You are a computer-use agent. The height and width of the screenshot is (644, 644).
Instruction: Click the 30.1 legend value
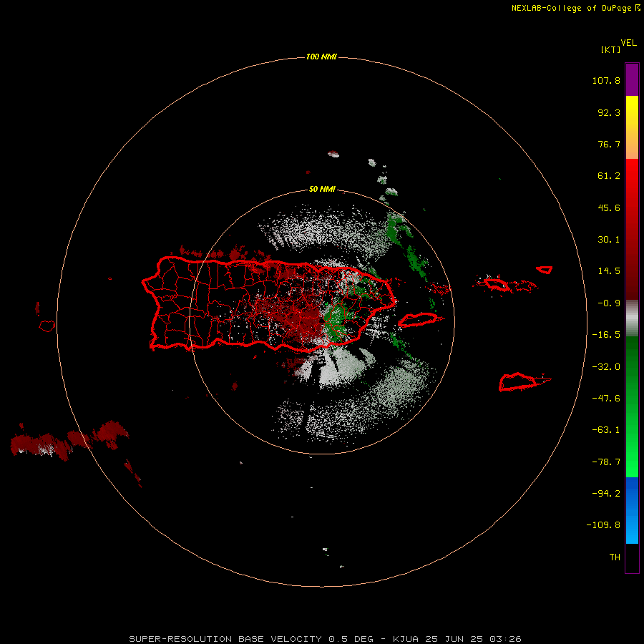[x=609, y=240]
